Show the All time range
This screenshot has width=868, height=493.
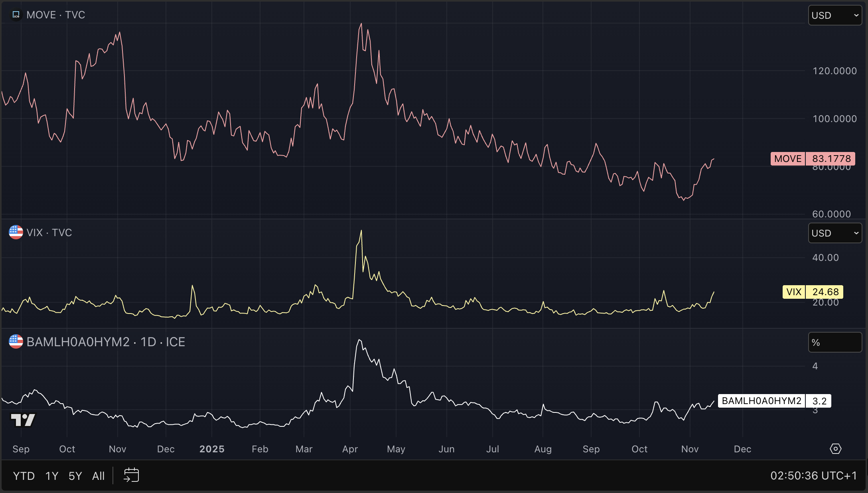click(98, 476)
